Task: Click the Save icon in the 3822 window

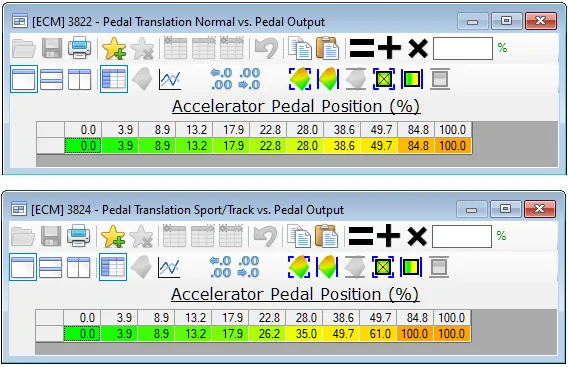Action: coord(52,49)
